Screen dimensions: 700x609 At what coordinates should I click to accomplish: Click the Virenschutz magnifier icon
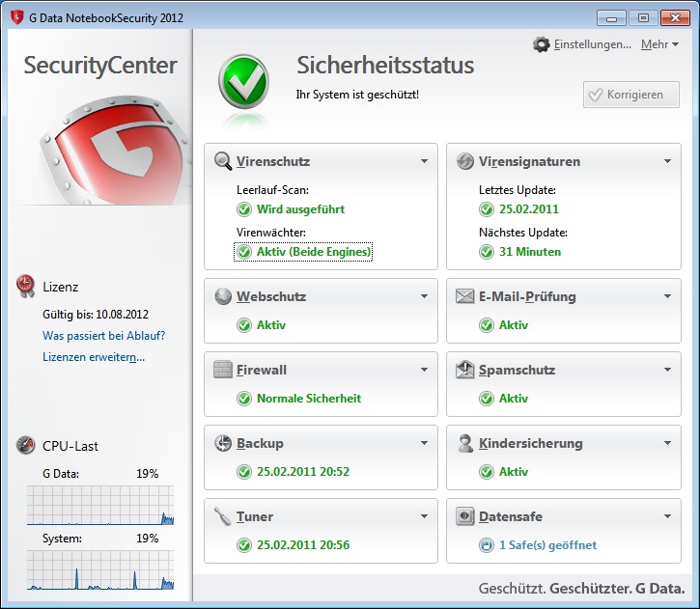(x=223, y=161)
